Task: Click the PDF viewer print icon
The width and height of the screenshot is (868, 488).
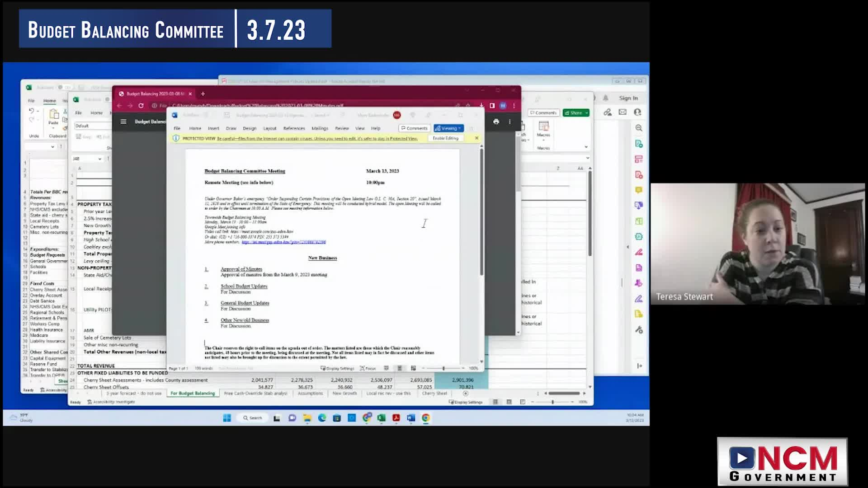Action: coord(496,122)
